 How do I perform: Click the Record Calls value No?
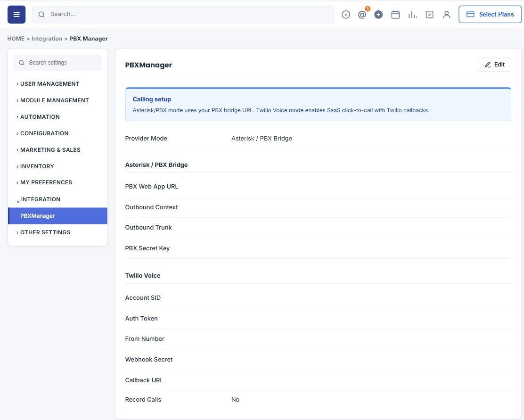point(235,400)
